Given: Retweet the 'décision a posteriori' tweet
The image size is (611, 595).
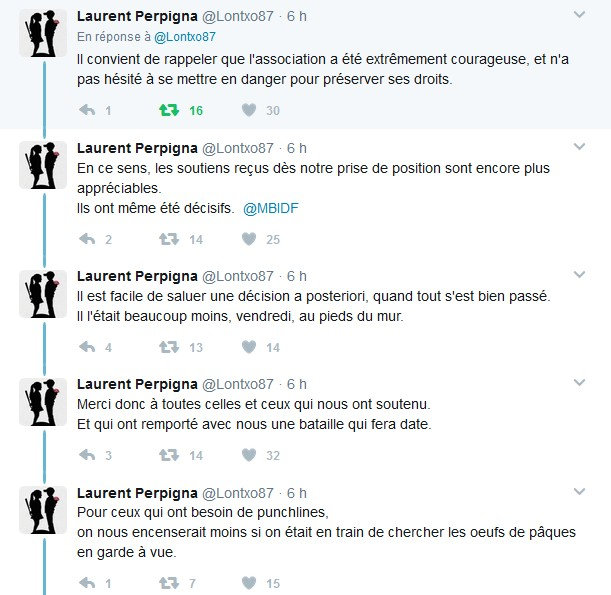Looking at the screenshot, I should [x=169, y=347].
